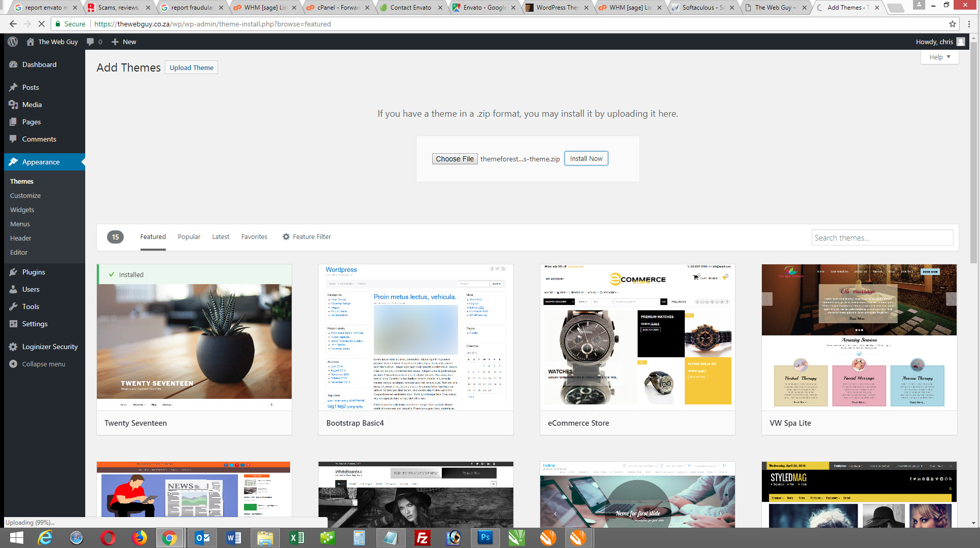Expand the Feature Filter options
980x548 pixels.
pos(306,236)
